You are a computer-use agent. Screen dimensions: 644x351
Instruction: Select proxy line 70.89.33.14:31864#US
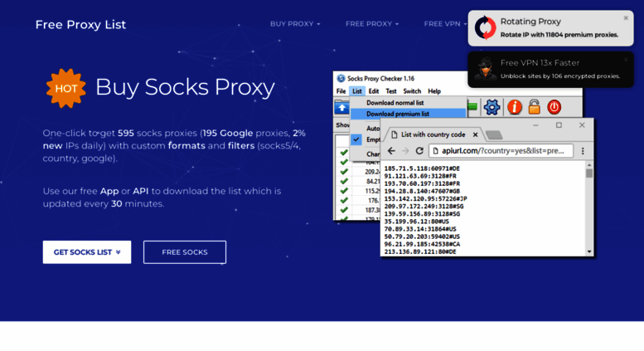(419, 229)
